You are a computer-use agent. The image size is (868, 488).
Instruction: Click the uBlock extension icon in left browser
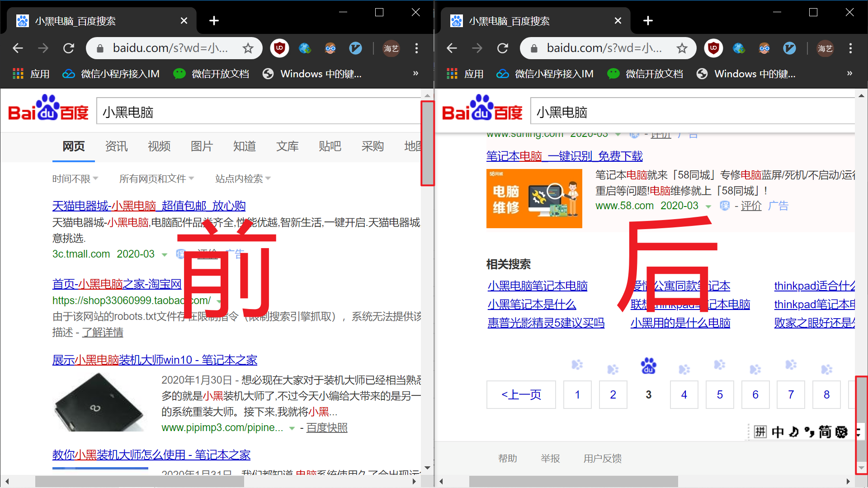pyautogui.click(x=279, y=48)
